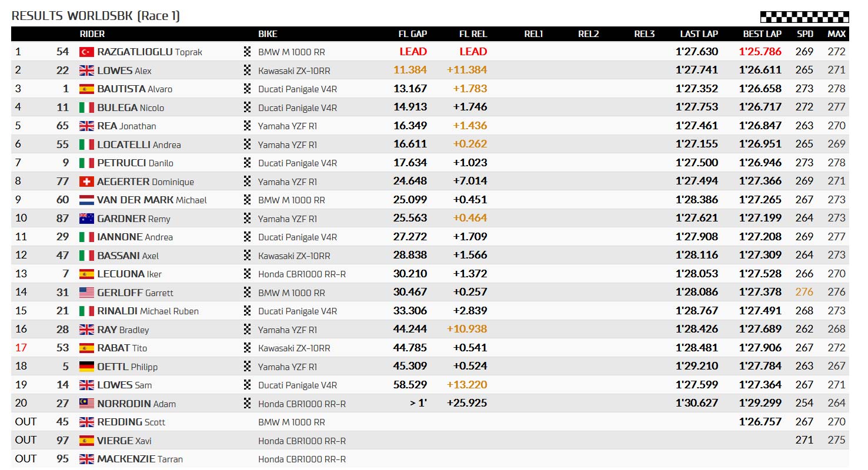Click the BIKE column header
Screen dimensions: 868x470
pyautogui.click(x=268, y=34)
